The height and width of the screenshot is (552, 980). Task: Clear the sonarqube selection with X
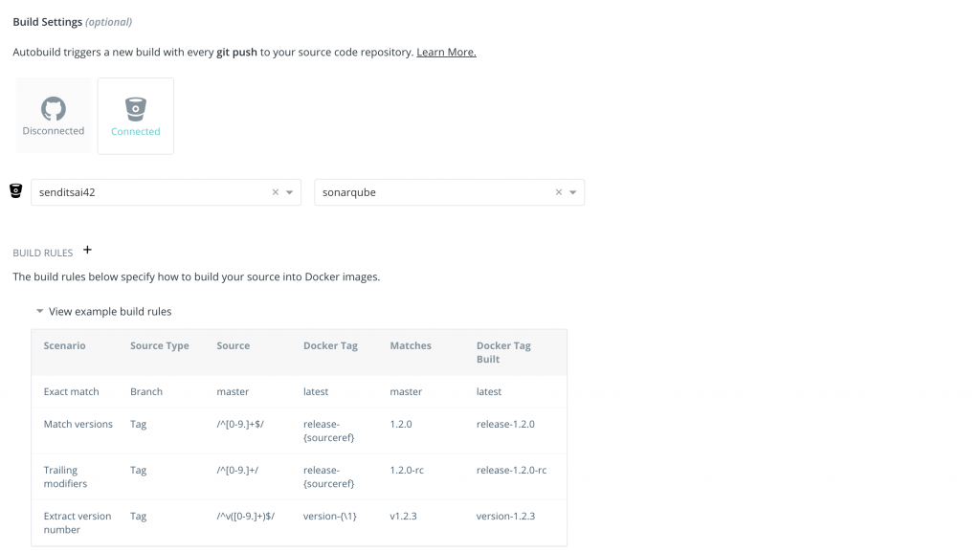(x=559, y=192)
